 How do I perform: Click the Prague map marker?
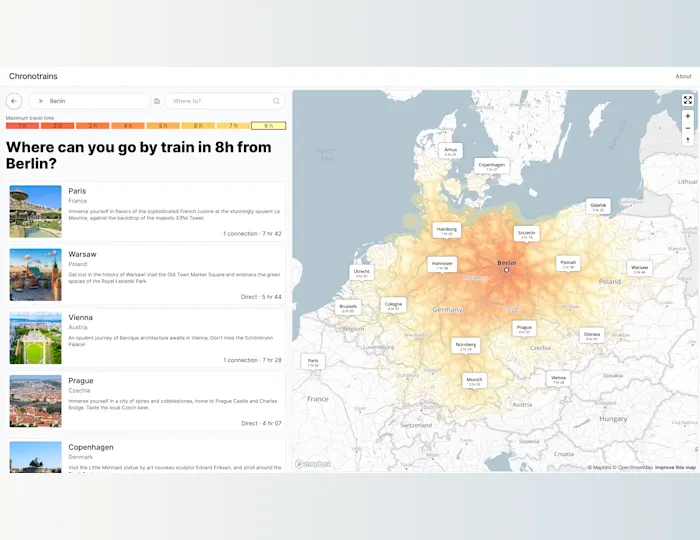tap(524, 329)
